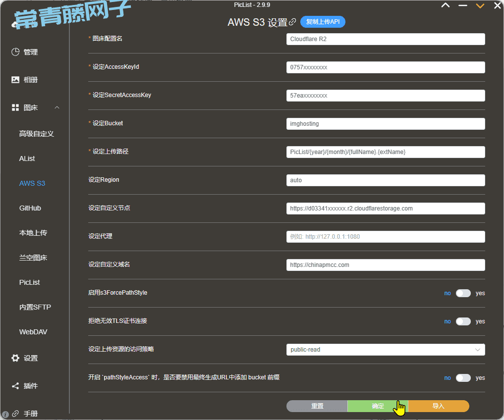Select AList in the sidebar
Screen dimensions: 504x420
(27, 158)
